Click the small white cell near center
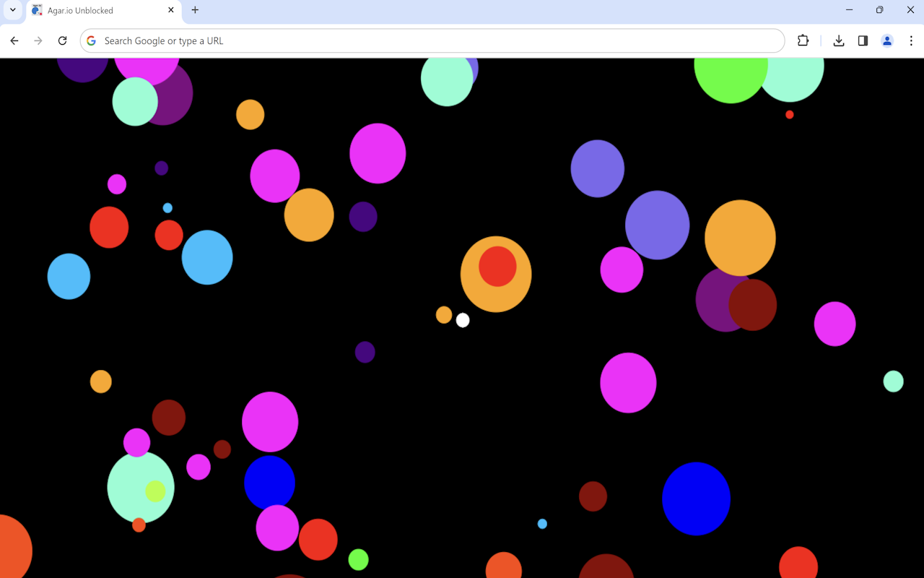Image resolution: width=924 pixels, height=578 pixels. pyautogui.click(x=462, y=320)
